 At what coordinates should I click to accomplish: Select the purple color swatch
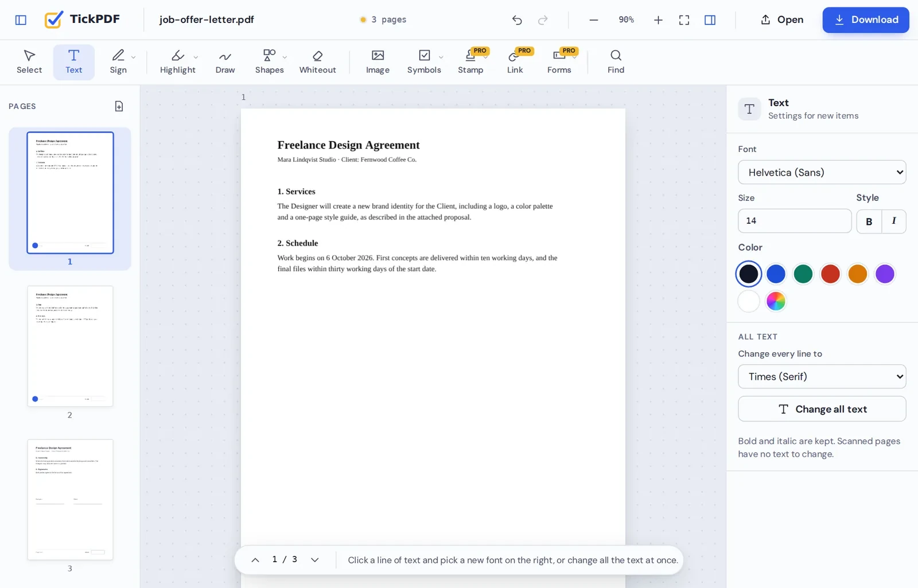tap(885, 274)
